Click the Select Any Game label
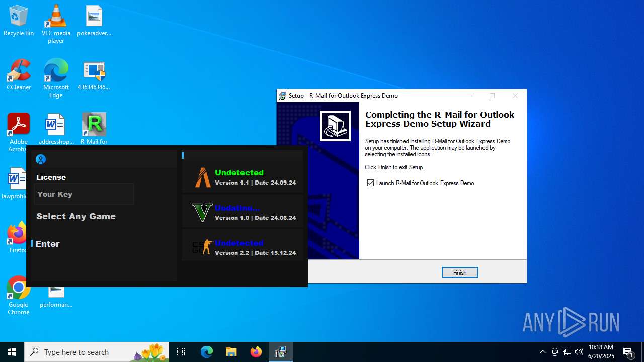 tap(76, 216)
